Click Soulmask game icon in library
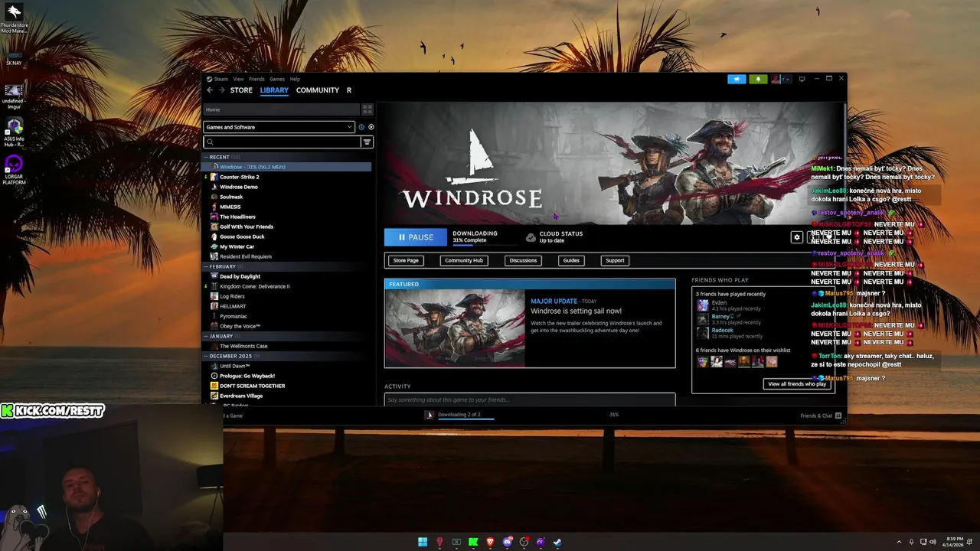980x551 pixels. [214, 197]
